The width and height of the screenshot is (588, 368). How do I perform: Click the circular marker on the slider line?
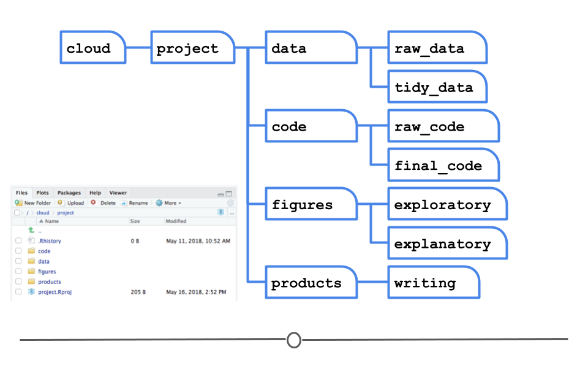coord(294,340)
